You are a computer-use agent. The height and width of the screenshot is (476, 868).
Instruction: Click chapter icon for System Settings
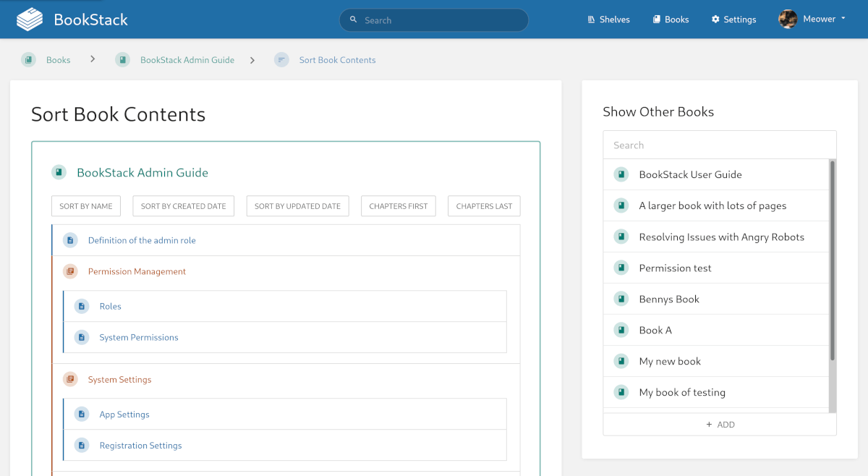tap(70, 379)
